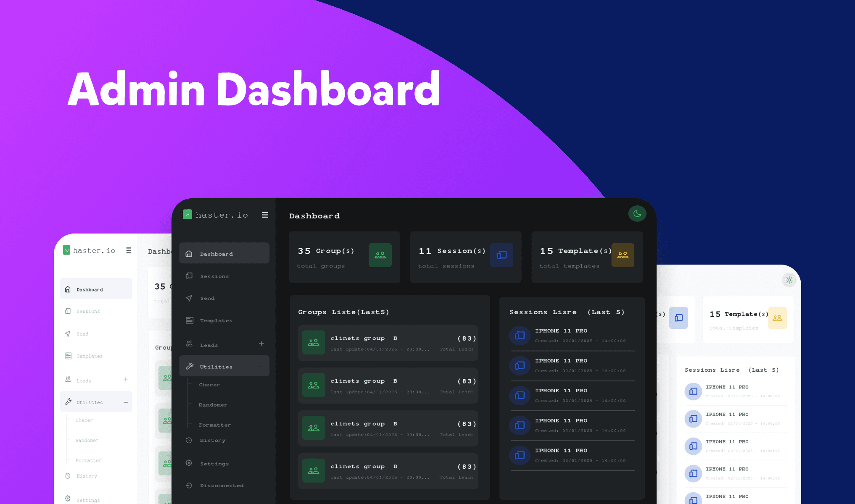Toggle the sidebar with the hamburger icon
The image size is (855, 504).
(265, 215)
